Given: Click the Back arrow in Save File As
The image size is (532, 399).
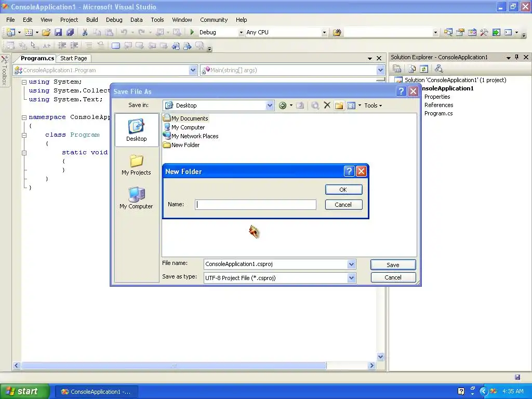Looking at the screenshot, I should [x=282, y=105].
